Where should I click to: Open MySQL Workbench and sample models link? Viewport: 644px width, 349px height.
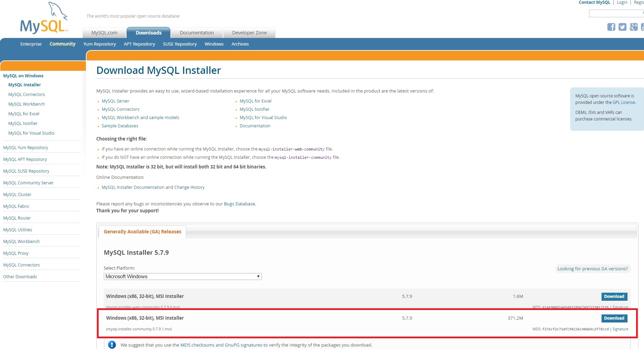140,118
